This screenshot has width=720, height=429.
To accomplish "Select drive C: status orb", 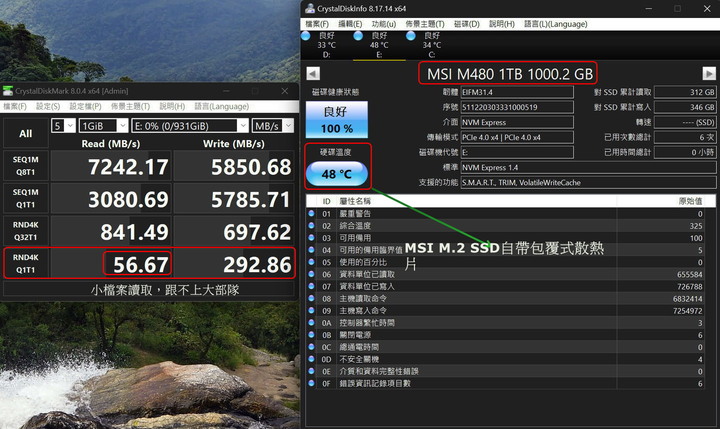I will (x=411, y=36).
